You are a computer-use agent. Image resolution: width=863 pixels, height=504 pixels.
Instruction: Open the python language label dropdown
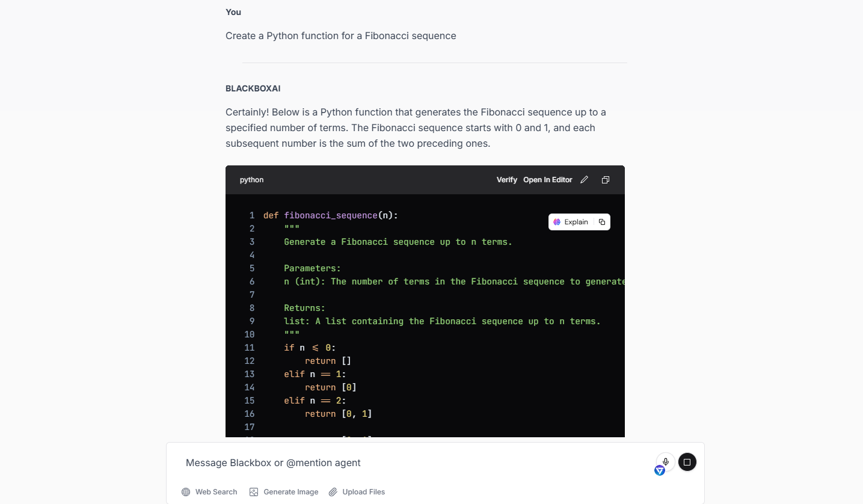click(251, 179)
